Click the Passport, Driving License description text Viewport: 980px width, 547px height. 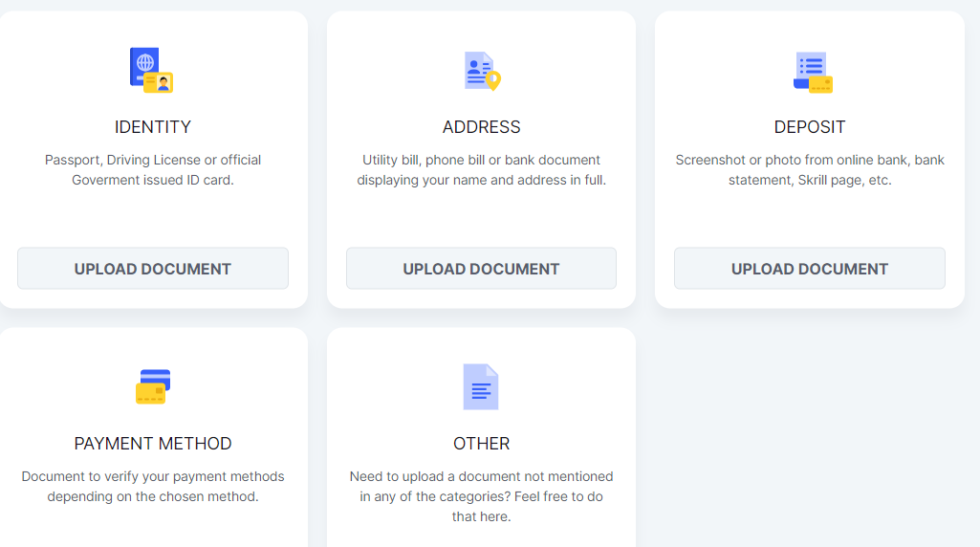point(153,169)
